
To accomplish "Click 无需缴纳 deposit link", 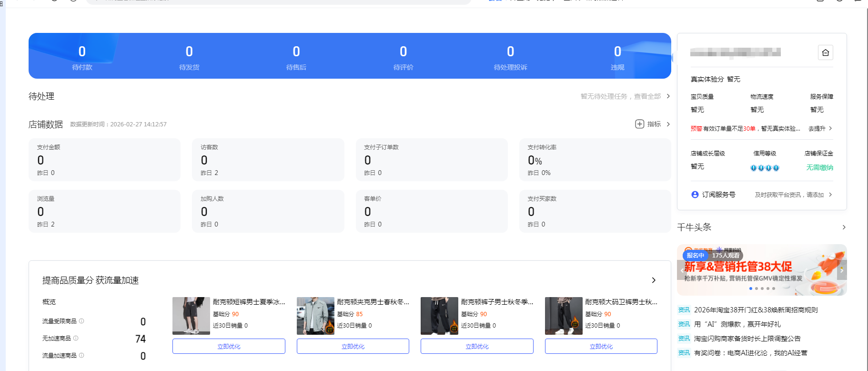I will [x=819, y=167].
